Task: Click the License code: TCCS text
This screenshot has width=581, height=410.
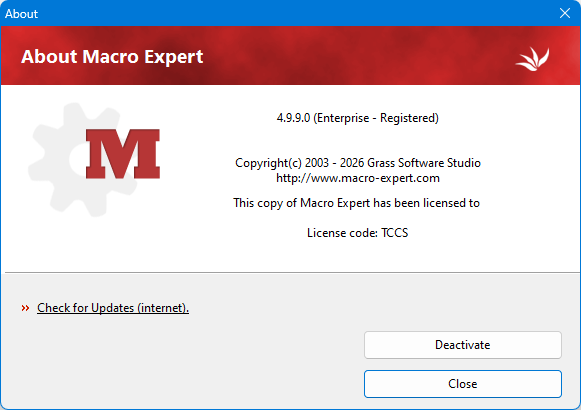Action: pos(358,233)
